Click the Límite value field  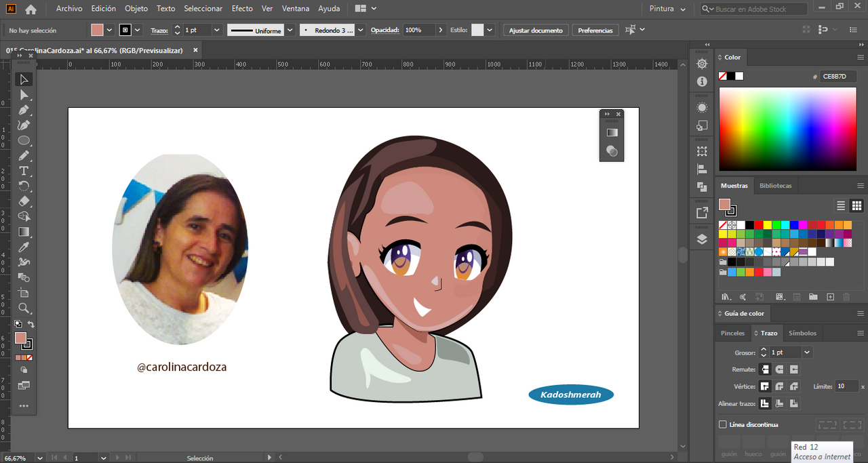pos(846,386)
